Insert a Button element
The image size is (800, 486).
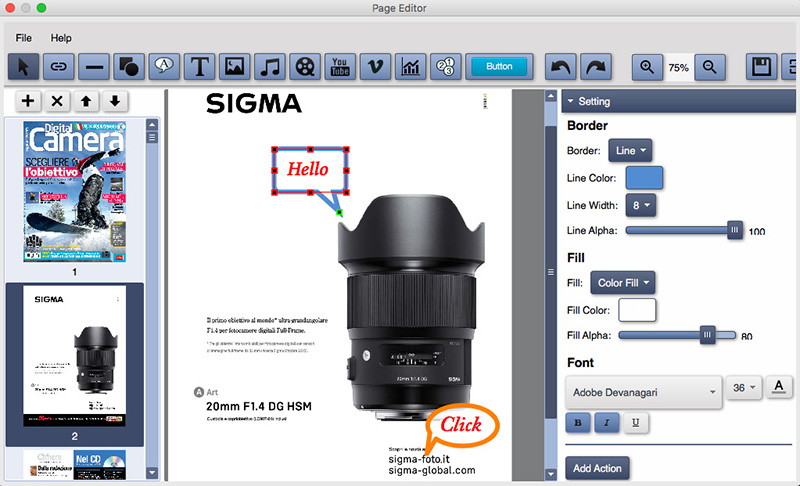click(x=499, y=67)
